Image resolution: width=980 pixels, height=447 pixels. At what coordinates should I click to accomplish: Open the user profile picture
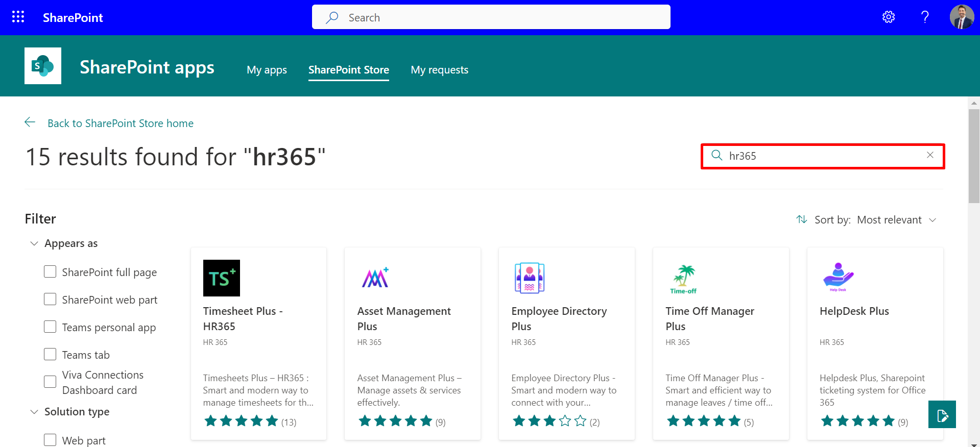pyautogui.click(x=962, y=17)
